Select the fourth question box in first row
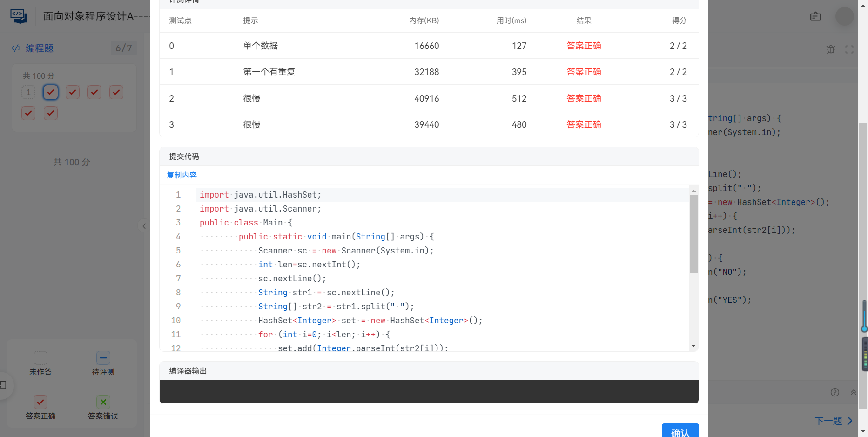The height and width of the screenshot is (437, 868). point(94,92)
